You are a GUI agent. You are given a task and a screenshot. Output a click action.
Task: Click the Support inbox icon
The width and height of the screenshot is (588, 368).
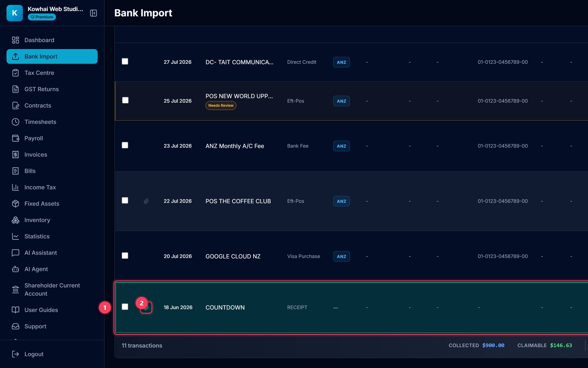16,326
